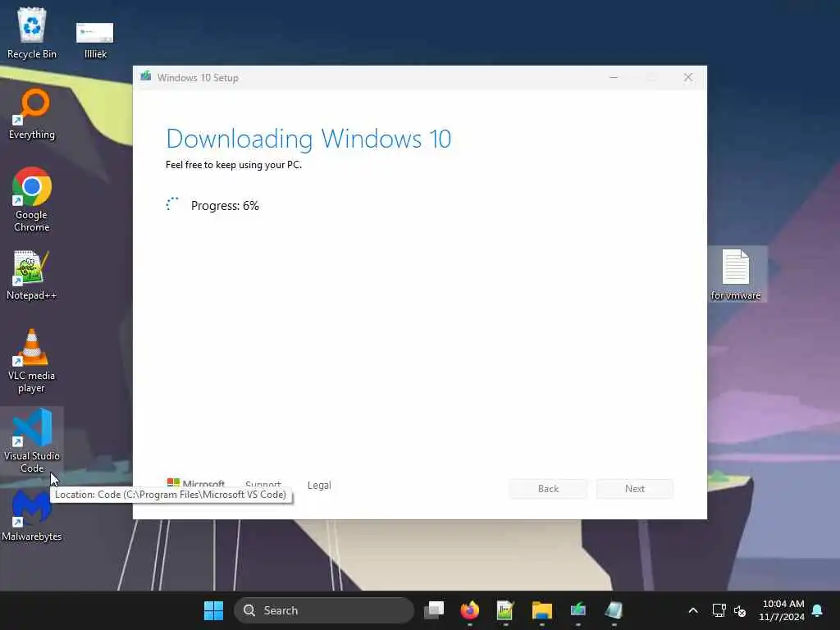Image resolution: width=840 pixels, height=630 pixels.
Task: Select the VLC media player icon
Action: (32, 361)
